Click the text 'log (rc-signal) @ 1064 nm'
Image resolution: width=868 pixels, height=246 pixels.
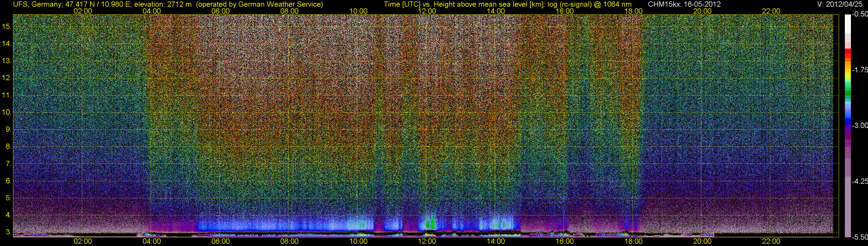pos(590,4)
